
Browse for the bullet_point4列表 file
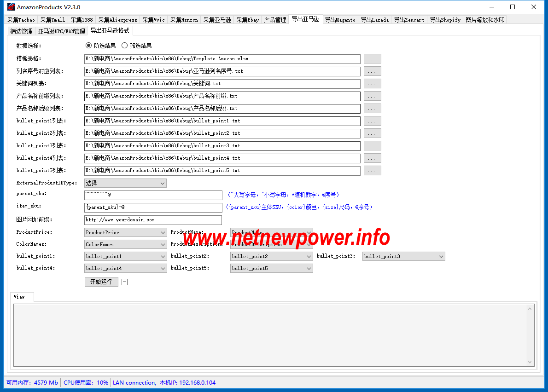(x=372, y=158)
